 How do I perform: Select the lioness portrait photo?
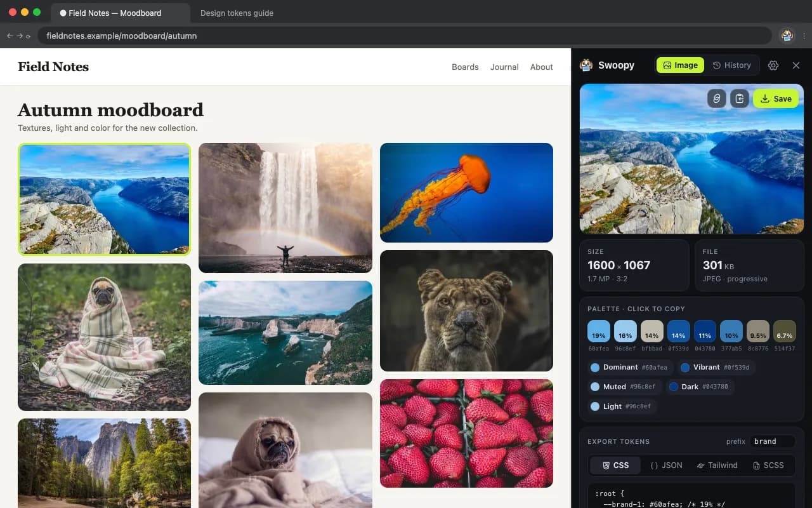[x=466, y=311]
